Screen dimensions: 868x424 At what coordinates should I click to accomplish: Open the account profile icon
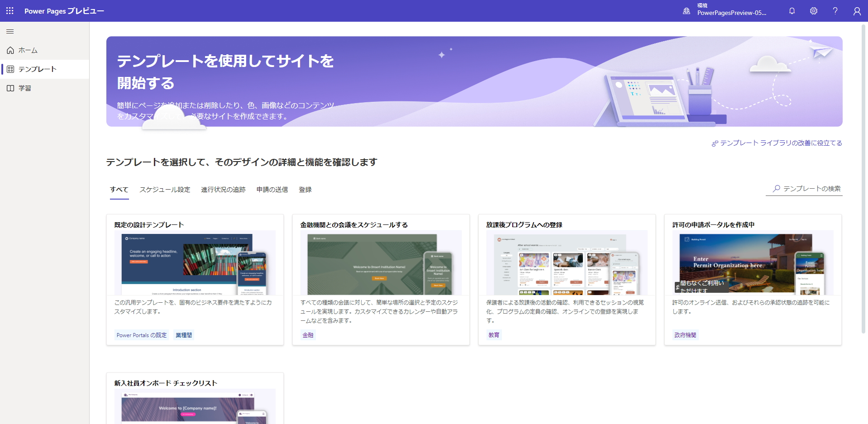857,11
